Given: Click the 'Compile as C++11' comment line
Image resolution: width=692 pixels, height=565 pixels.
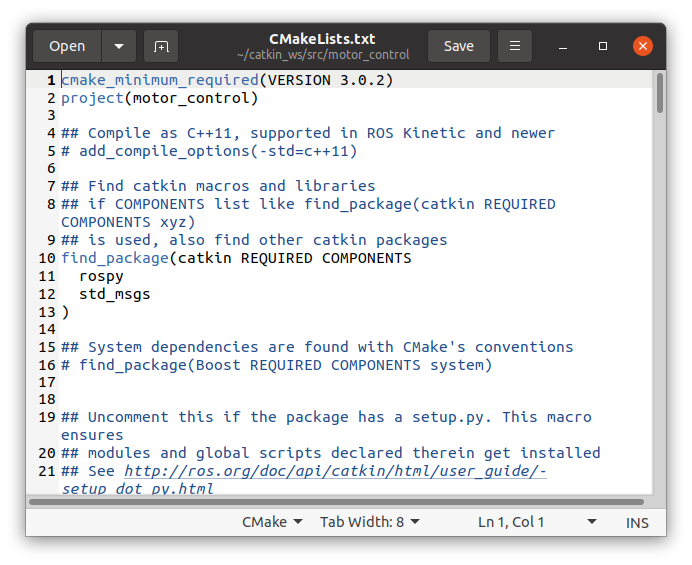Looking at the screenshot, I should click(x=308, y=133).
